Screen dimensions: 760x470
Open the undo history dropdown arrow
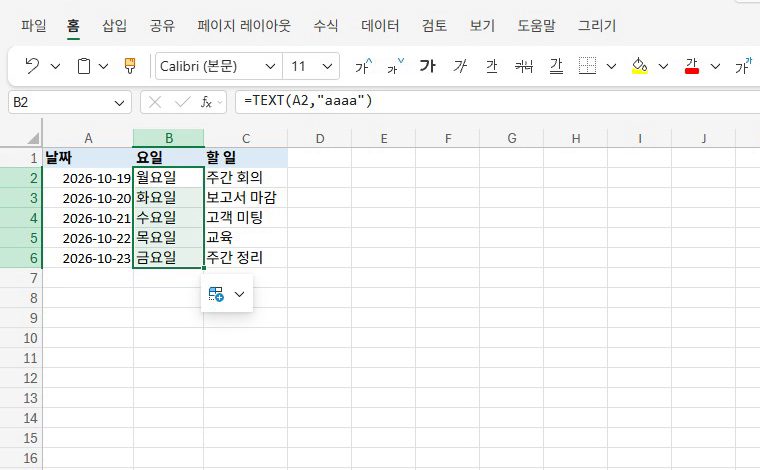click(55, 66)
